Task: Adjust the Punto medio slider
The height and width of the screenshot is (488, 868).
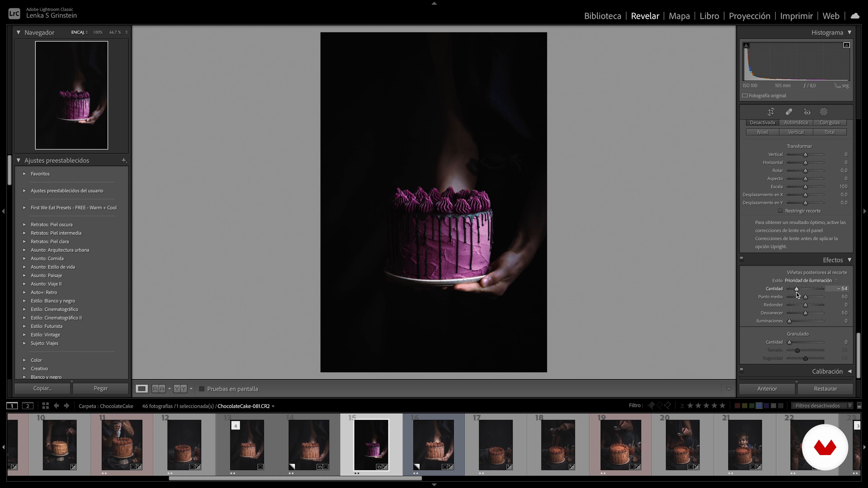Action: [805, 297]
